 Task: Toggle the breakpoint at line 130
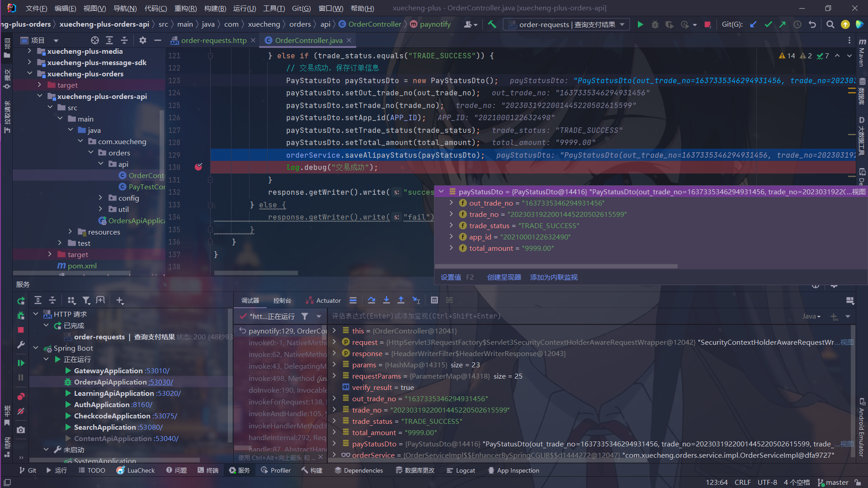click(x=198, y=167)
